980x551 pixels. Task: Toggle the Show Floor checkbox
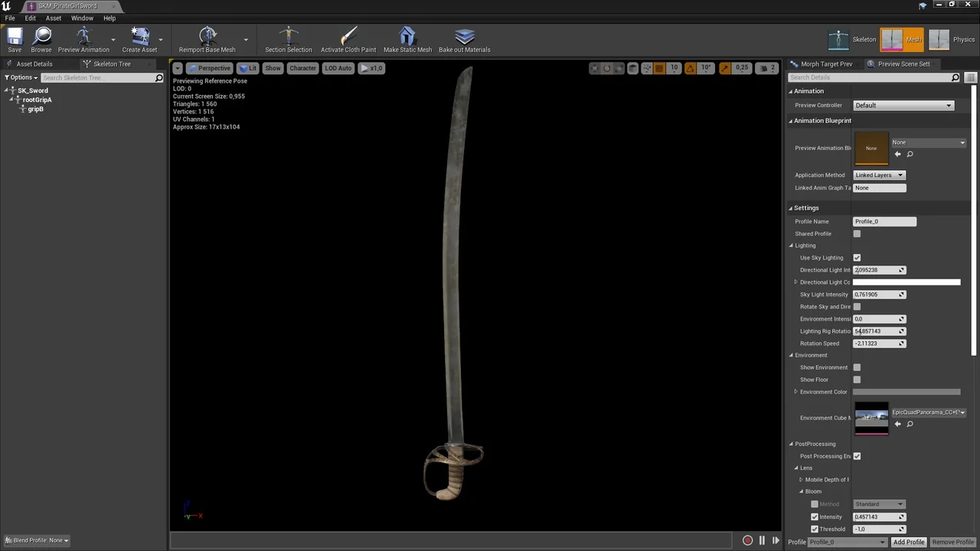point(857,380)
